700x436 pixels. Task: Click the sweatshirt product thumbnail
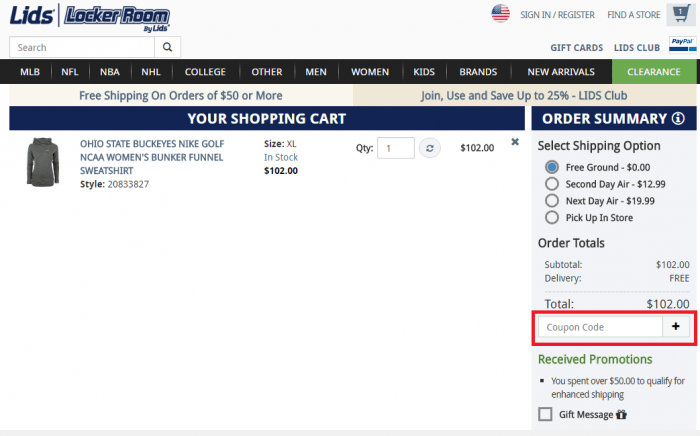[42, 162]
